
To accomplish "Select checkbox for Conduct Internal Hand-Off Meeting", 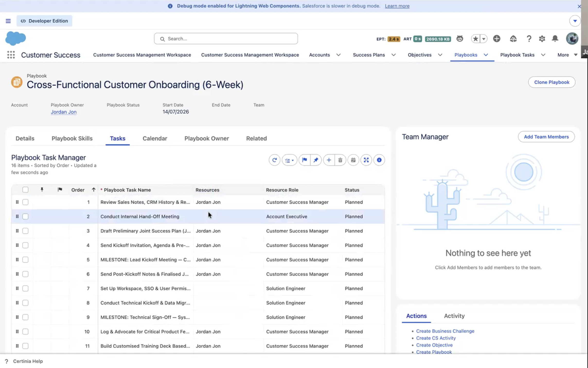I will (25, 216).
